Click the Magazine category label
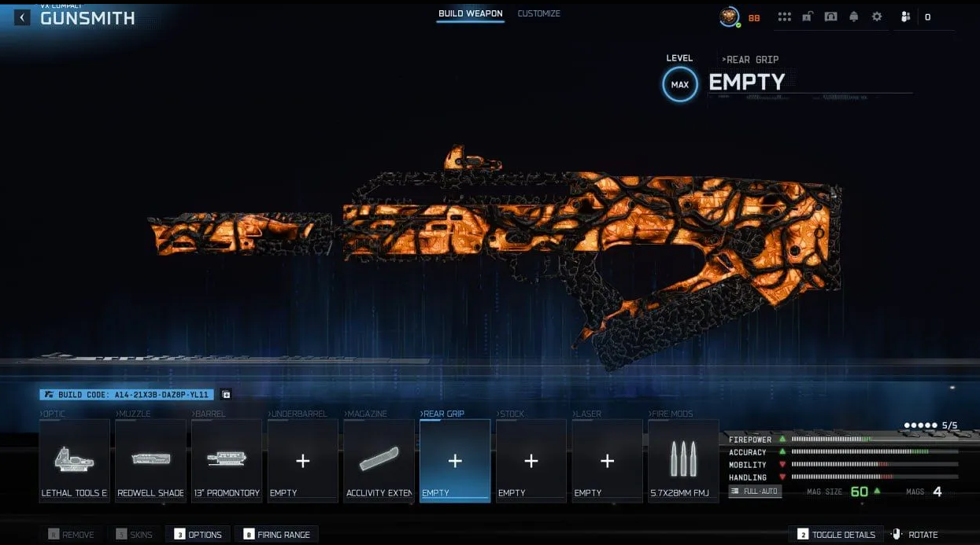The height and width of the screenshot is (545, 980). pos(365,414)
